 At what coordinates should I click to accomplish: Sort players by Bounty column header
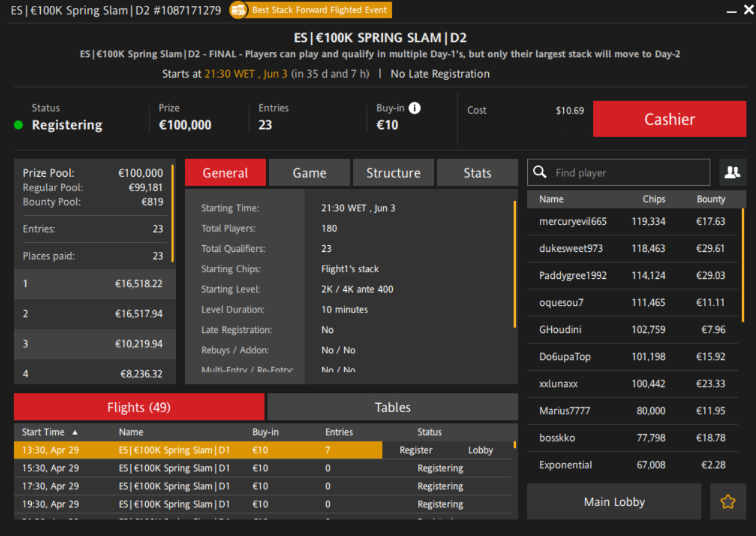710,199
